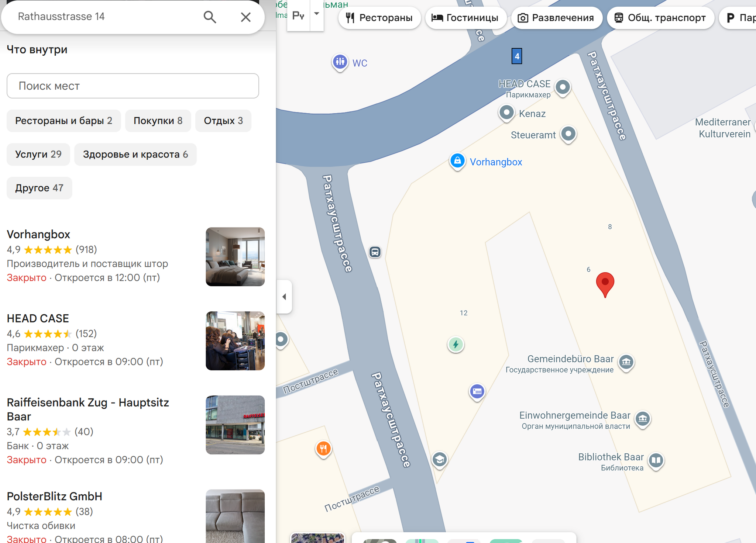Toggle the Услуги 29 filter chip
Viewport: 756px width, 543px height.
[x=38, y=154]
